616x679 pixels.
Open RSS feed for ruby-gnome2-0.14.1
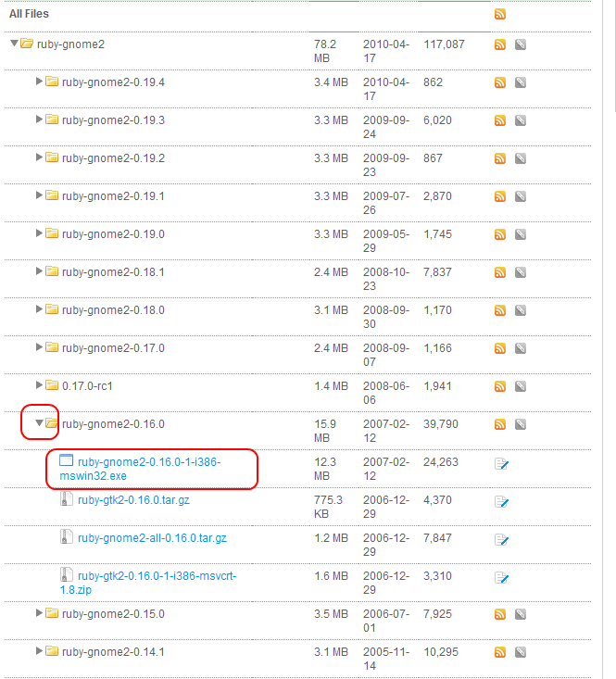[x=500, y=652]
